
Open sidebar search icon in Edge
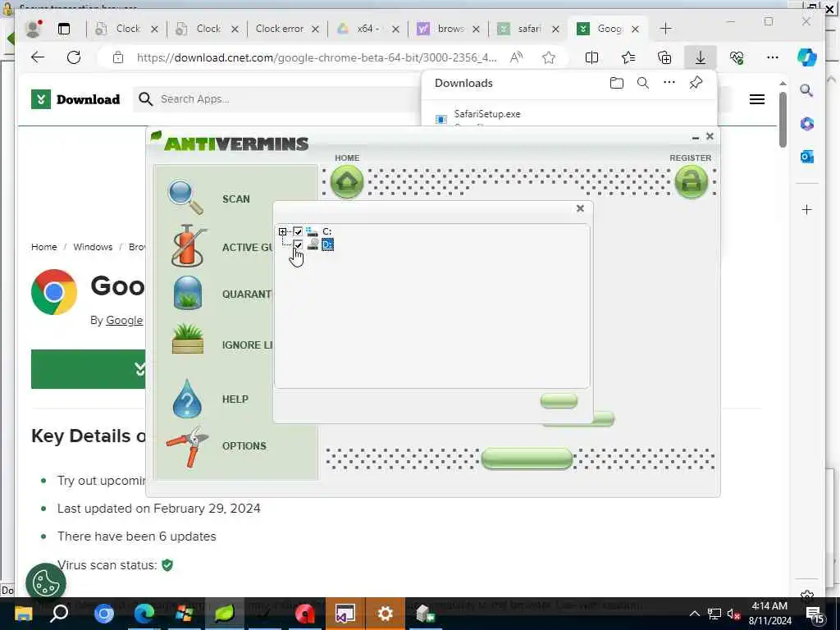coord(807,90)
